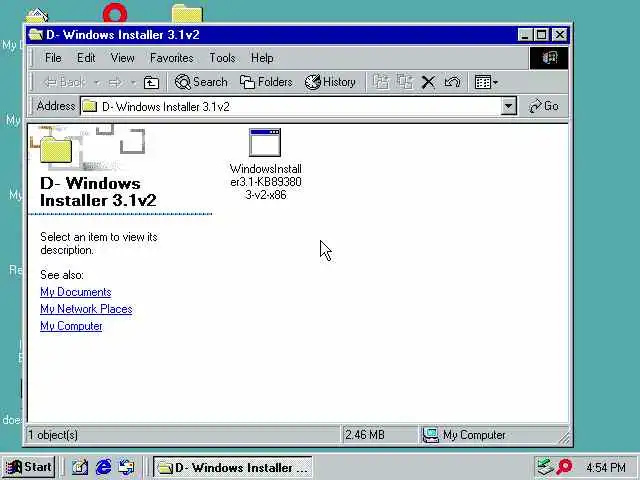Viewport: 640px width, 480px height.
Task: Click the Start button
Action: pos(29,467)
